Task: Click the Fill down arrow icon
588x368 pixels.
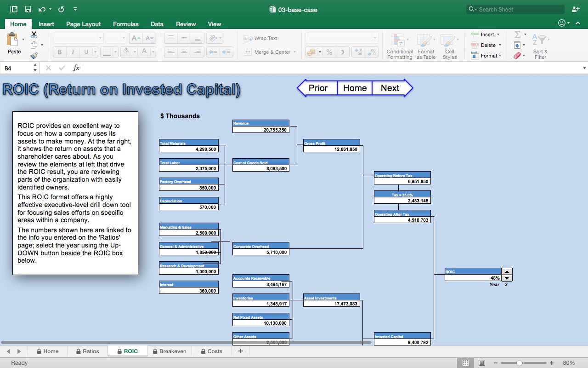Action: 517,45
